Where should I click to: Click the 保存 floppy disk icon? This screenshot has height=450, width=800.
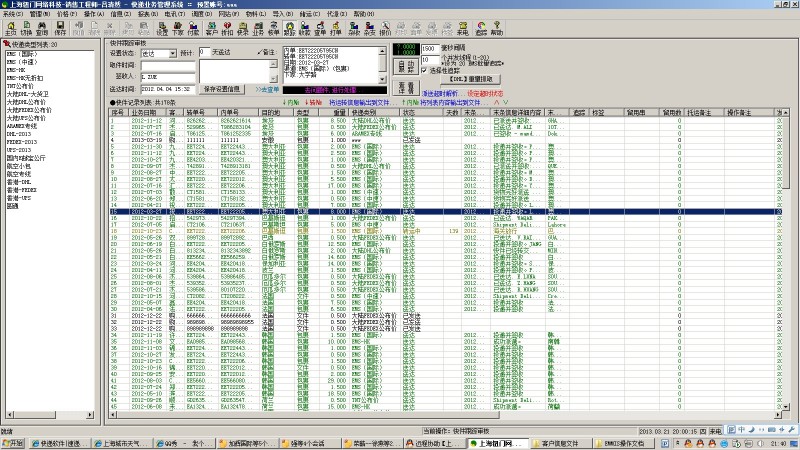(x=60, y=28)
